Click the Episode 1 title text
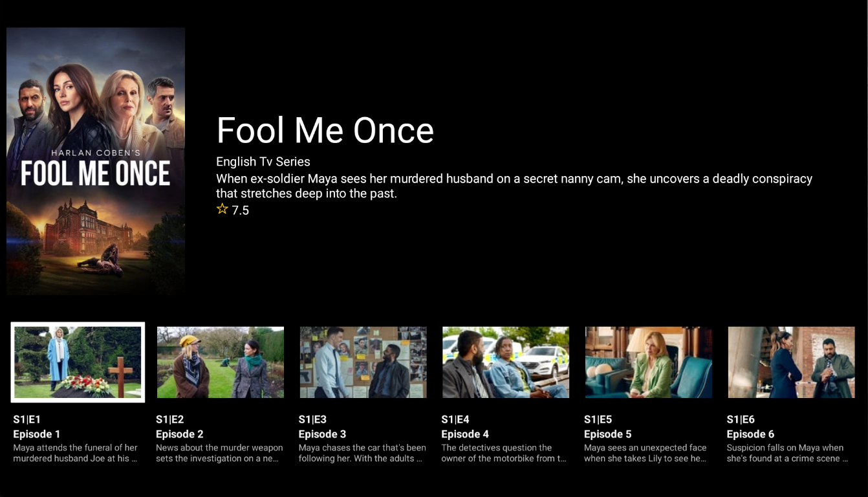This screenshot has width=868, height=497. (x=37, y=434)
